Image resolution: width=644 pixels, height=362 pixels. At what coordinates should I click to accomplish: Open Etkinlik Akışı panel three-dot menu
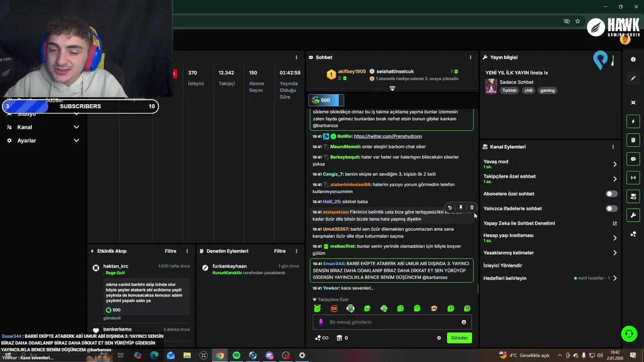[187, 251]
